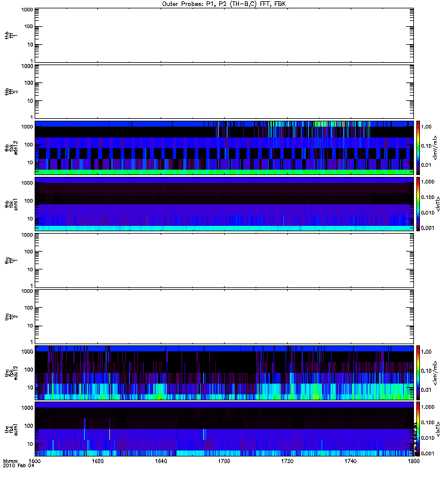The height and width of the screenshot is (478, 448).
Task: Click the thb fbk scm1 spectrogram panel
Action: (x=225, y=204)
